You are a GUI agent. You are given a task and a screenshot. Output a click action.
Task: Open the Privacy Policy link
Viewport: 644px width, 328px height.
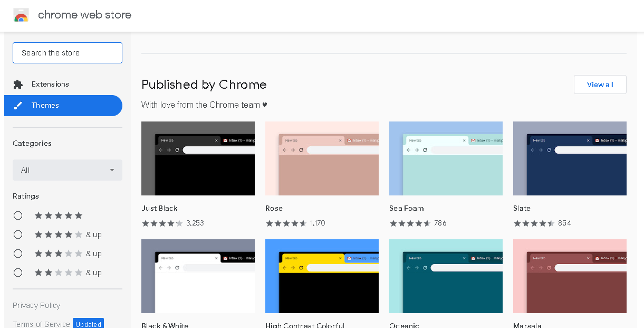coord(36,305)
